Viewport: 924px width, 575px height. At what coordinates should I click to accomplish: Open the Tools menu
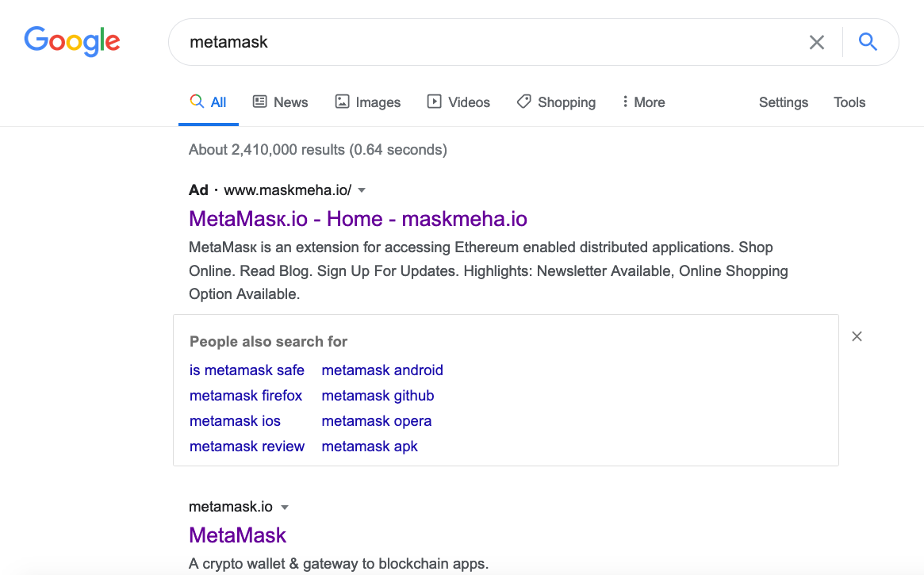849,102
